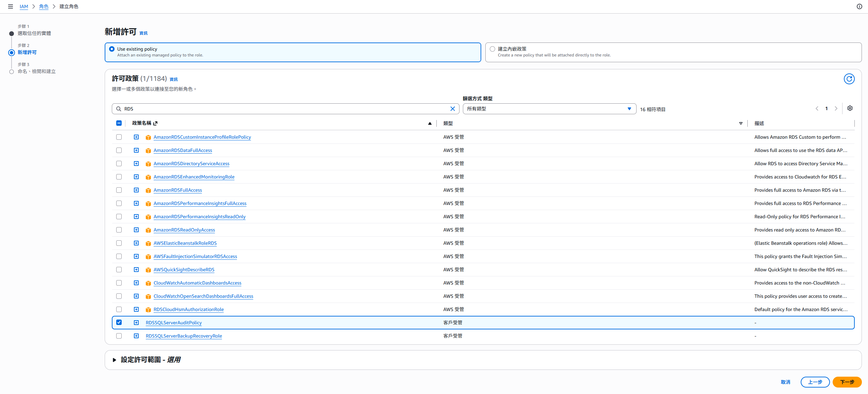Click inside the policy search field
Screen dimensions: 868x394
[x=285, y=109]
